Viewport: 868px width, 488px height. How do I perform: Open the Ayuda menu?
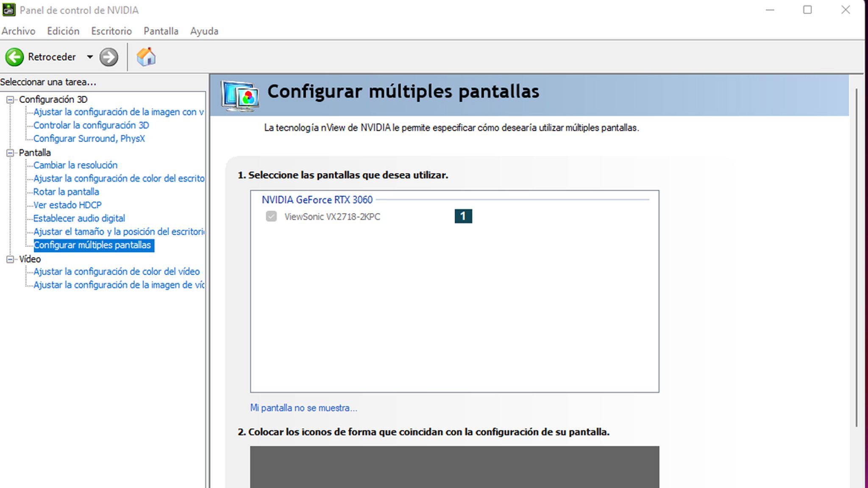[x=205, y=31]
